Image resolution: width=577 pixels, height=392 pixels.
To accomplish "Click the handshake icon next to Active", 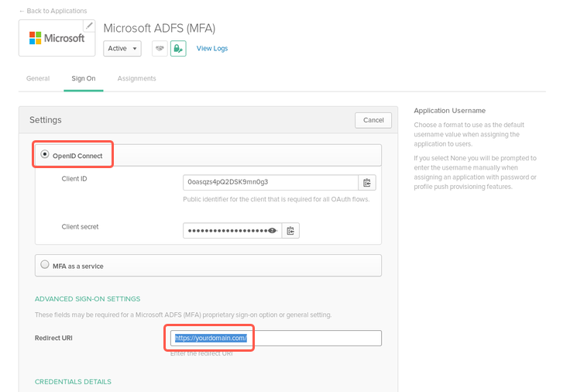I will [160, 48].
